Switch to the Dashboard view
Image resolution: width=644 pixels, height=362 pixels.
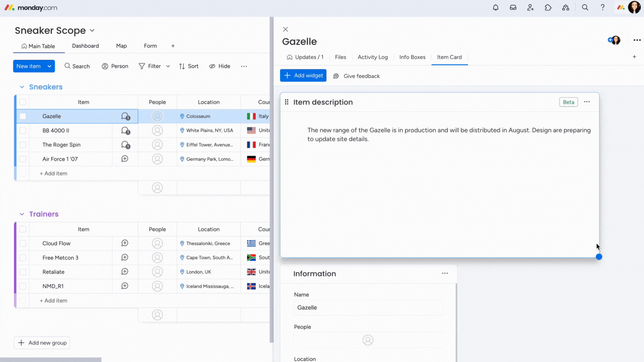85,46
